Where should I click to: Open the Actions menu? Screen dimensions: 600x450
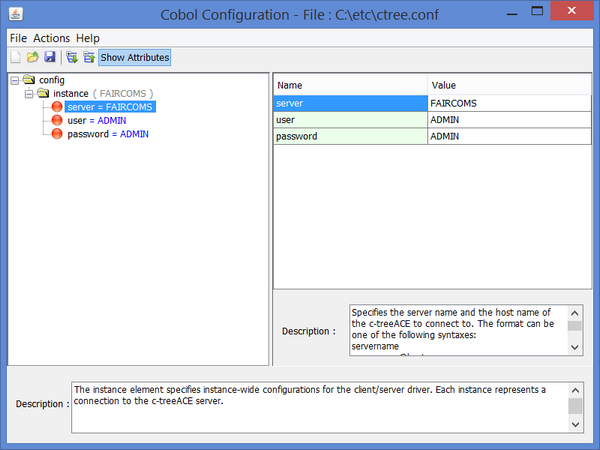[x=52, y=38]
